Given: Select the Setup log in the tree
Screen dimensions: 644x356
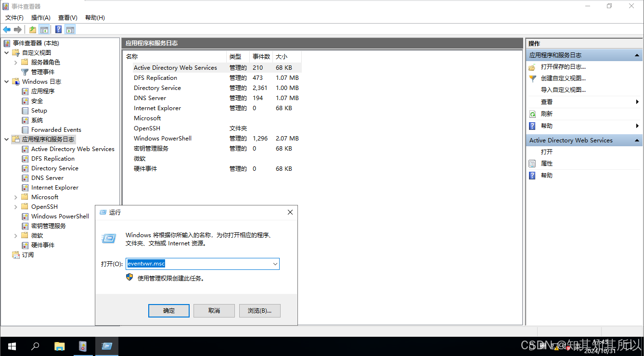Looking at the screenshot, I should coord(39,110).
